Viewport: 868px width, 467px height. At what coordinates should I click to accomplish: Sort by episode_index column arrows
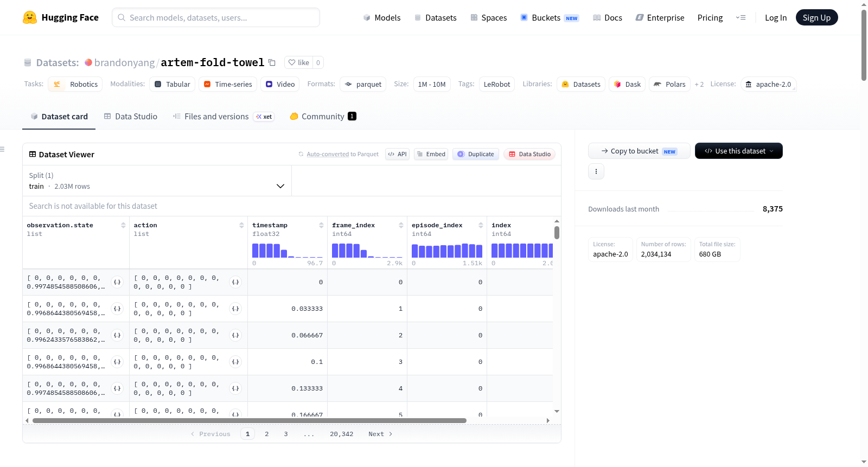481,225
